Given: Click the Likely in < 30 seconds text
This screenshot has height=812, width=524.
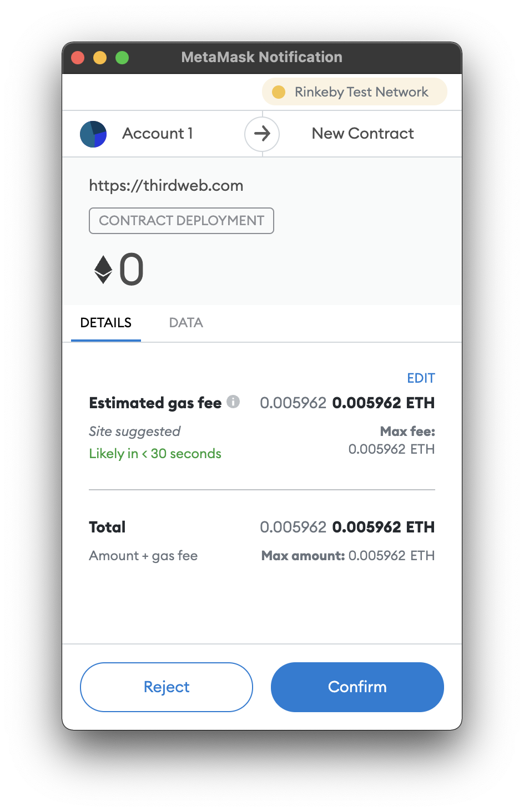Looking at the screenshot, I should click(x=155, y=454).
